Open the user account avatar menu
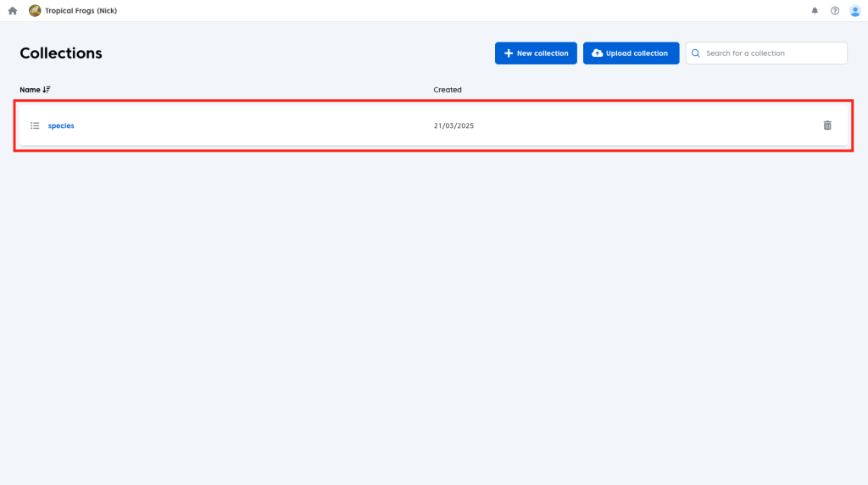The height and width of the screenshot is (485, 868). (x=854, y=11)
